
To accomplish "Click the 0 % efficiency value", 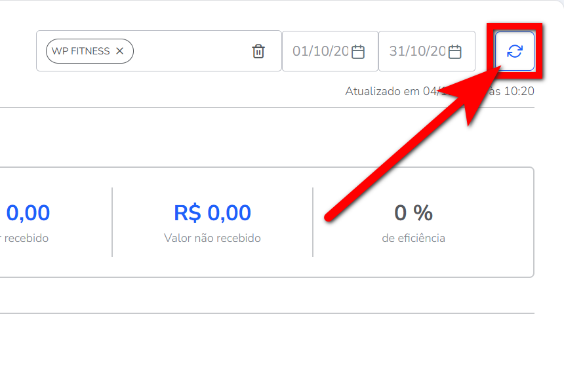I will [413, 212].
